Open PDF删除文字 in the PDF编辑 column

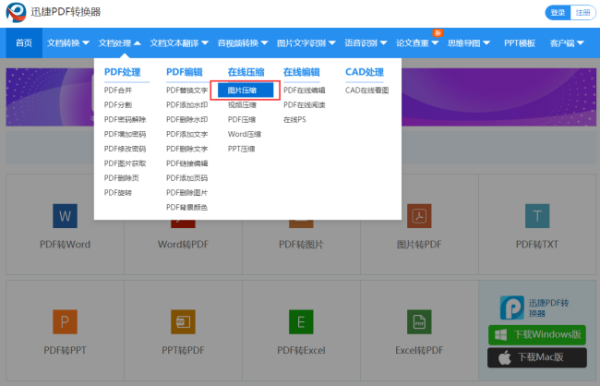coord(187,149)
